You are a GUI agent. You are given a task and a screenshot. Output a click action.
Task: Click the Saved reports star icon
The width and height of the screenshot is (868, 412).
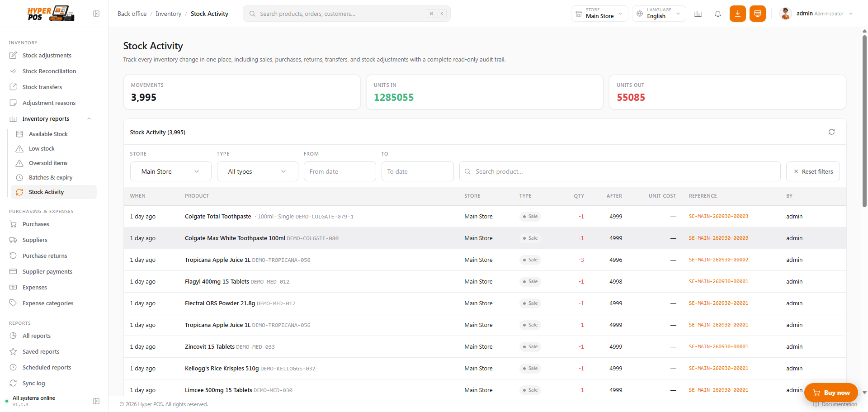13,351
